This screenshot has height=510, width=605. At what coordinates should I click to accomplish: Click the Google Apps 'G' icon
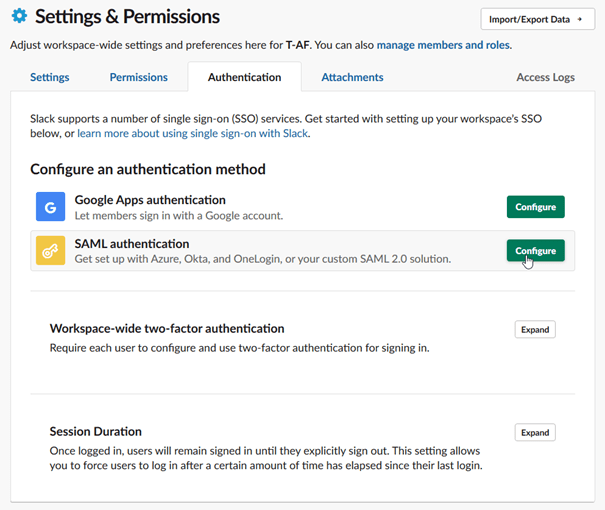click(x=51, y=207)
